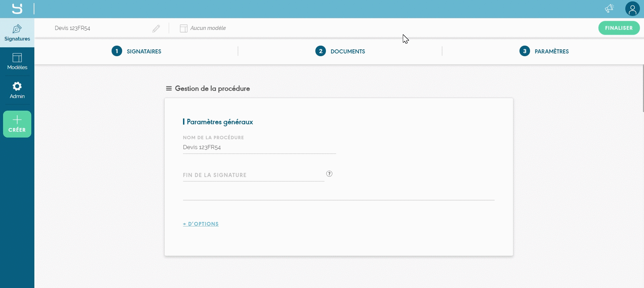The width and height of the screenshot is (644, 288).
Task: Select the Aucun modèle template selector
Action: coord(203,28)
